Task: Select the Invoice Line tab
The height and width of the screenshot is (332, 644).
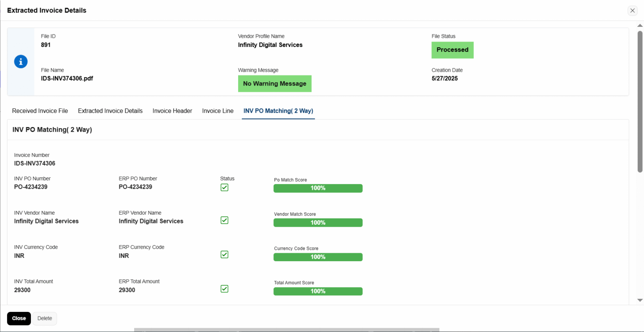Action: coord(218,111)
